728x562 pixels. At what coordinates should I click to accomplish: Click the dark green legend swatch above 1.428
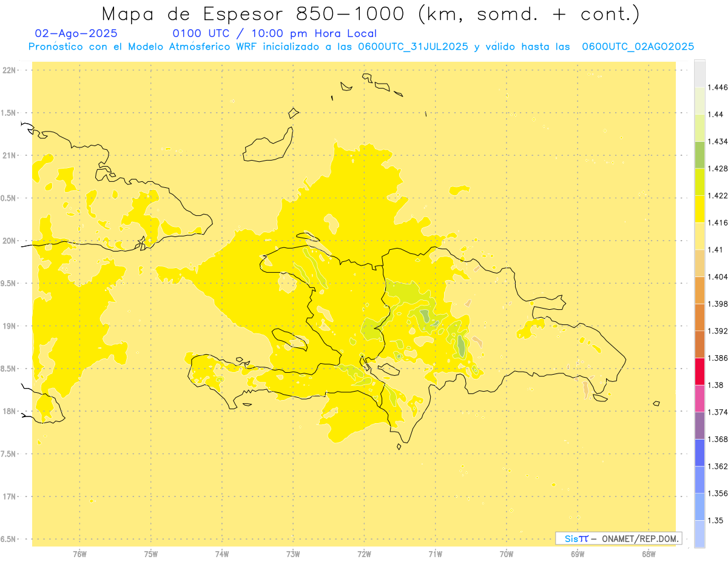[x=699, y=155]
